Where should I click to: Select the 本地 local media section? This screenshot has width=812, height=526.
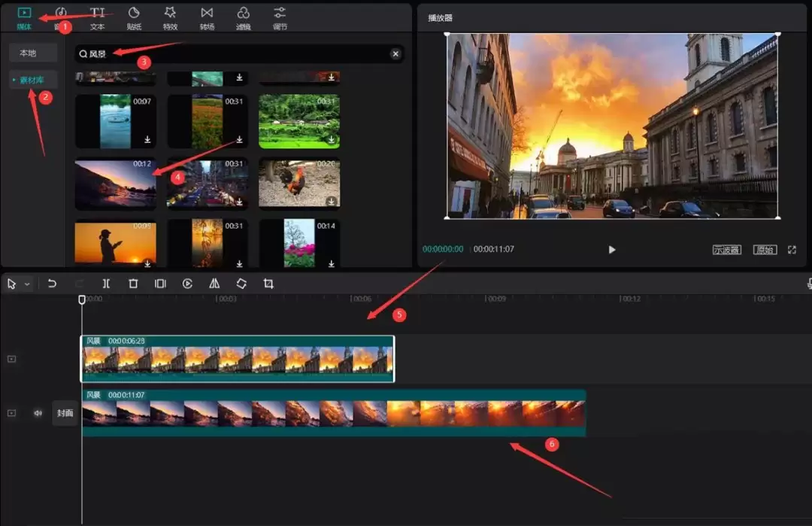pyautogui.click(x=33, y=53)
